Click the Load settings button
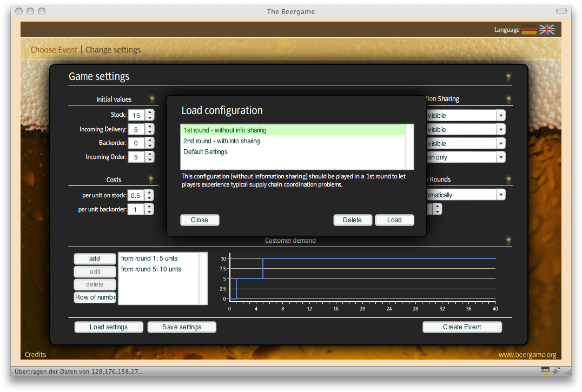582x392 pixels. [x=109, y=327]
